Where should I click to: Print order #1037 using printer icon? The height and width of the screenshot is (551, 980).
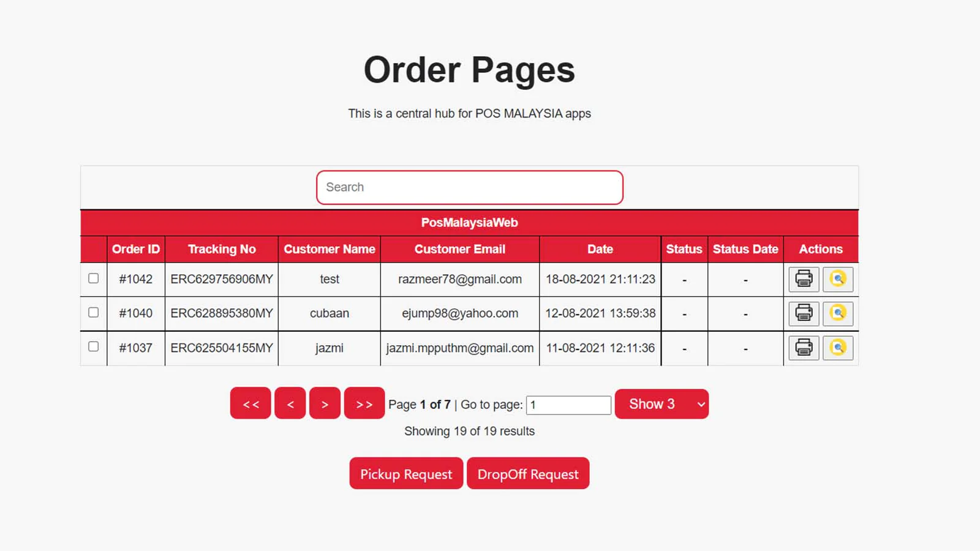[804, 348]
